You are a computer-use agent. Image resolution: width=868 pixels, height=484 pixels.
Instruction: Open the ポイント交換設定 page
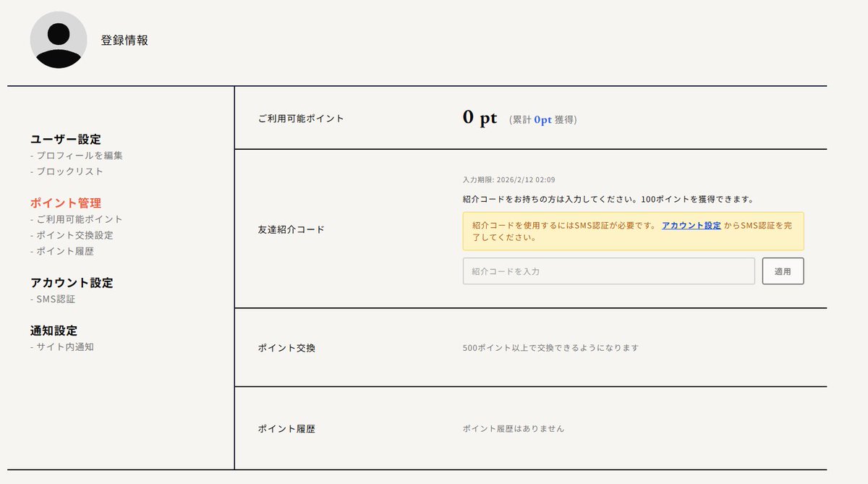tap(75, 235)
